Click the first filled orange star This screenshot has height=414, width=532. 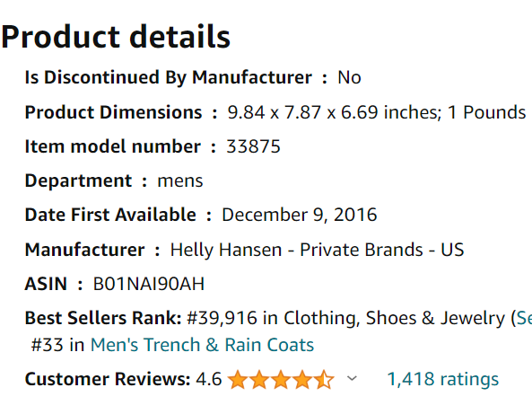[238, 379]
